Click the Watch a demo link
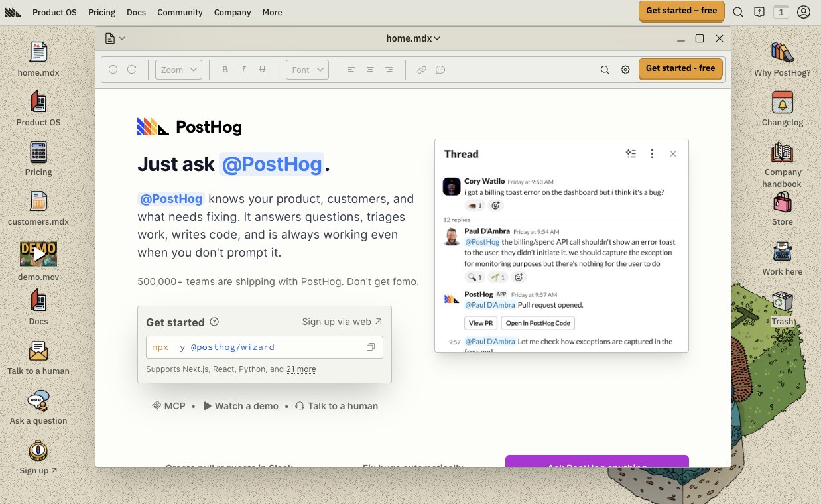Viewport: 821px width, 504px height. point(241,406)
